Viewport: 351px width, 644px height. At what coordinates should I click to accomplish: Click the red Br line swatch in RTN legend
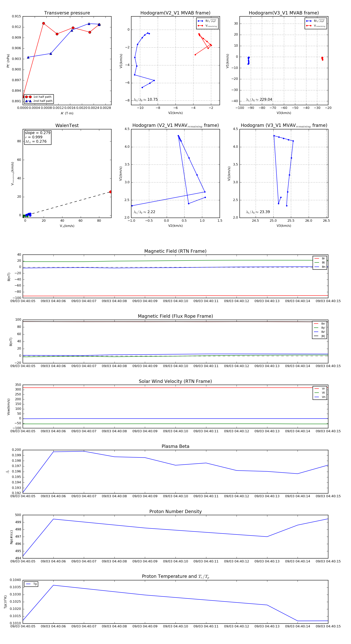[x=316, y=259]
